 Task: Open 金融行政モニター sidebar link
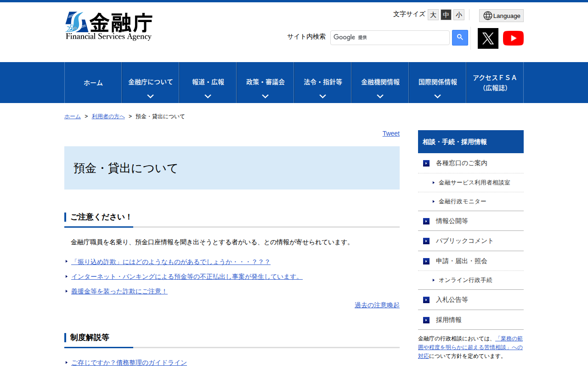[462, 201]
